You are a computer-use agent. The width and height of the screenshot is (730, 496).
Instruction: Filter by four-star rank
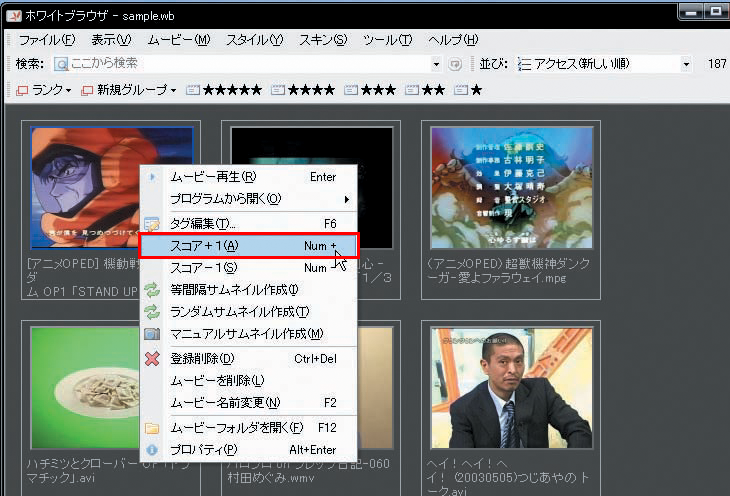[303, 90]
